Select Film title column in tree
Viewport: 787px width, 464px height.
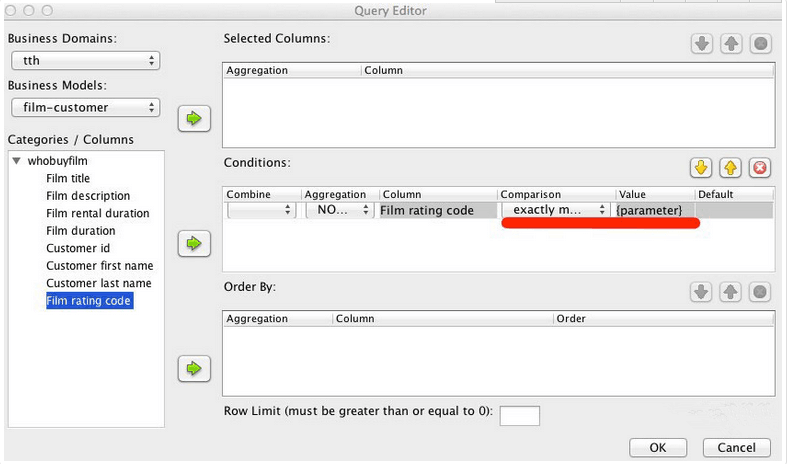tap(68, 178)
